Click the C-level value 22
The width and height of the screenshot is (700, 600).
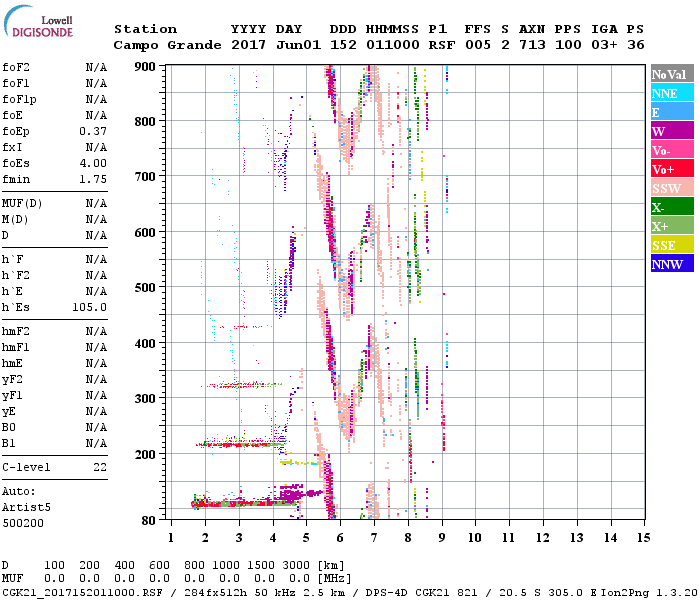tap(100, 467)
